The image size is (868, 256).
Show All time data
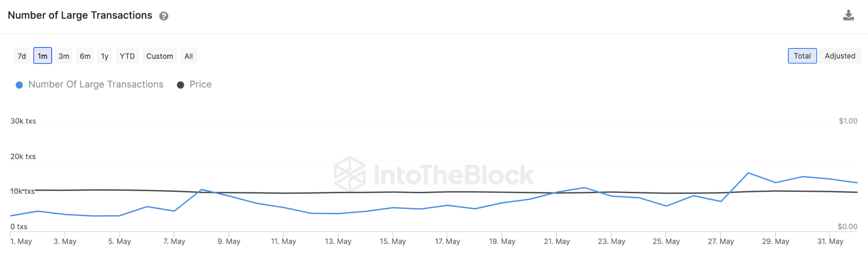pyautogui.click(x=189, y=56)
